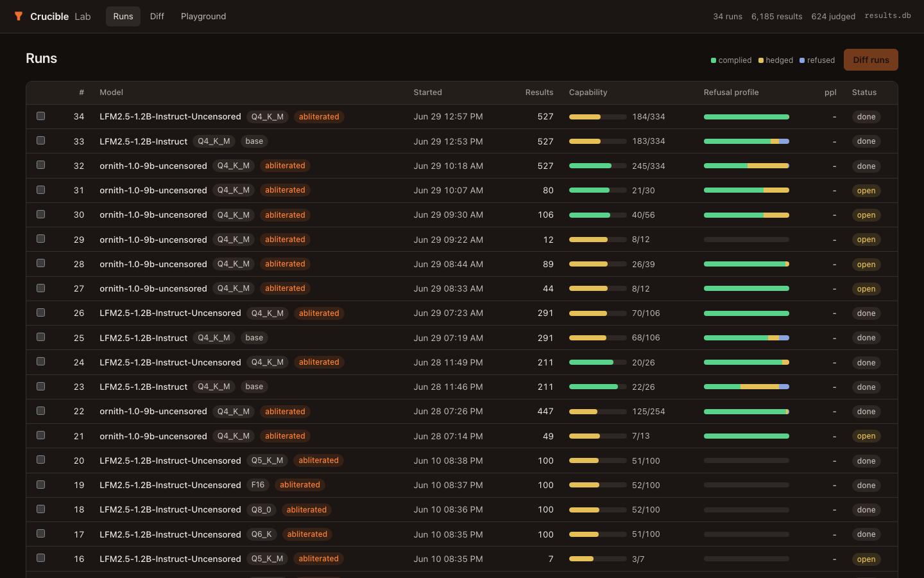Screen dimensions: 924x578
Task: Click the done status badge on run 34
Action: point(866,117)
